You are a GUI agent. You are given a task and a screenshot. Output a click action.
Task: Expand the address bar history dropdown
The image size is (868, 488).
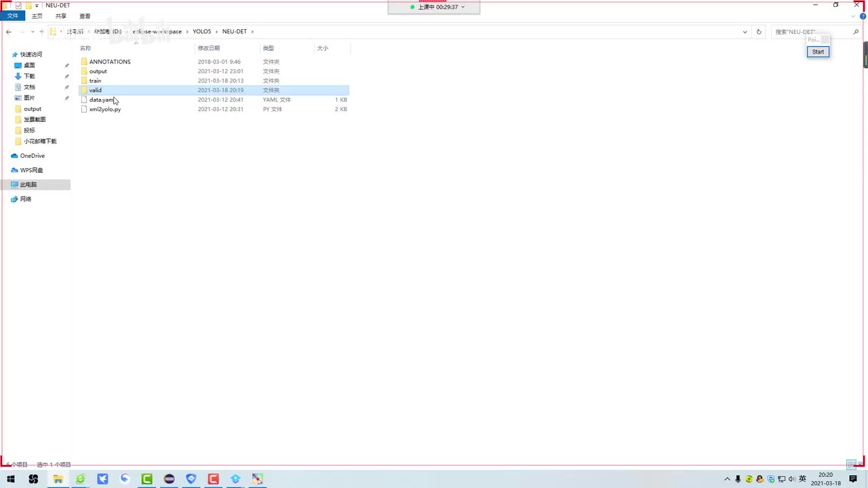pyautogui.click(x=745, y=32)
